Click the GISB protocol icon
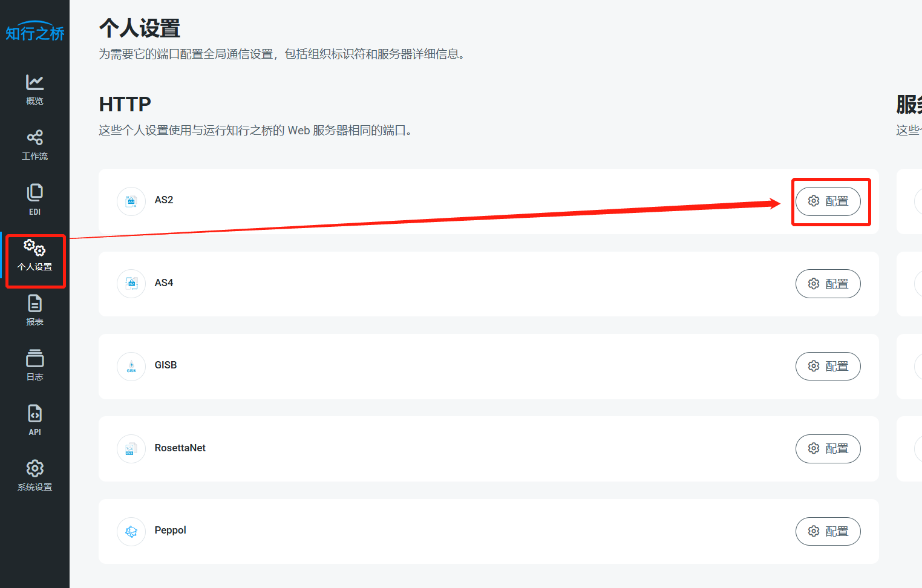Viewport: 922px width, 588px height. (131, 367)
